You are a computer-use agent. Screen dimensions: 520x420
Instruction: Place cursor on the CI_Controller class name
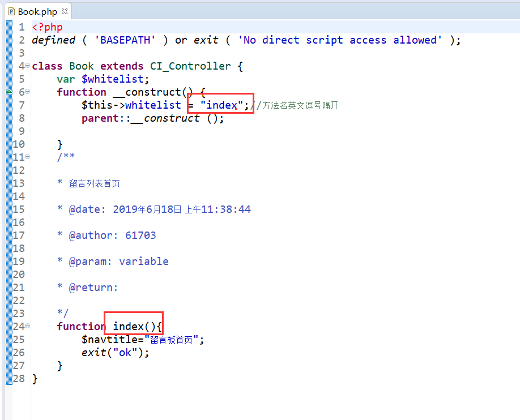tap(190, 66)
